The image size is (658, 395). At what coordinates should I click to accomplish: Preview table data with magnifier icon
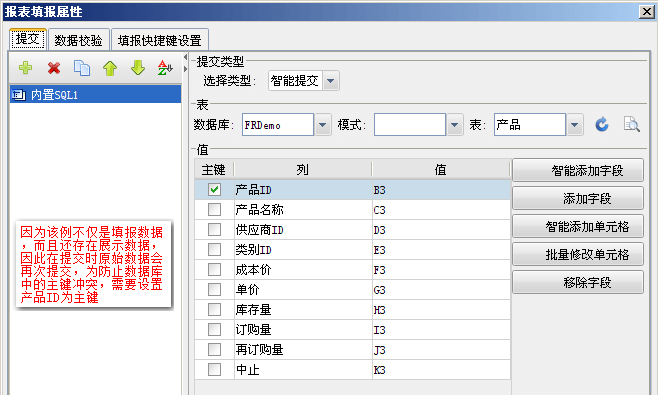click(x=631, y=125)
